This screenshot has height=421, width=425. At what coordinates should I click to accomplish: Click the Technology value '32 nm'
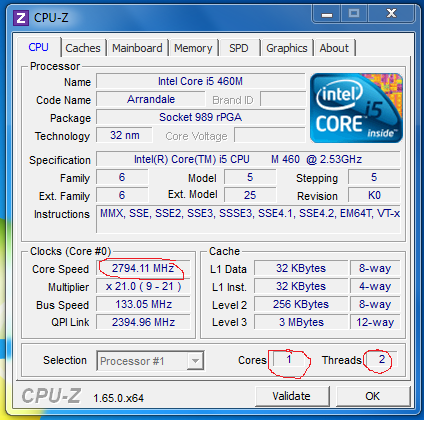click(125, 135)
